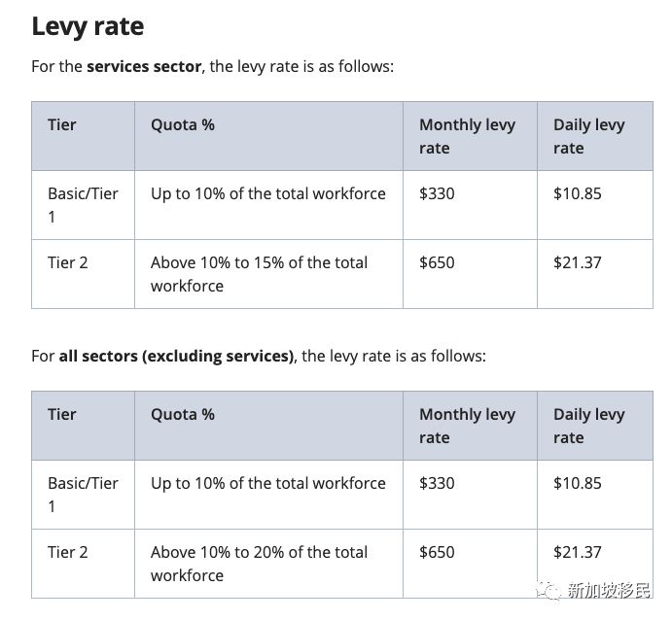
Task: Click the "Levy rate" page heading
Action: (x=88, y=26)
